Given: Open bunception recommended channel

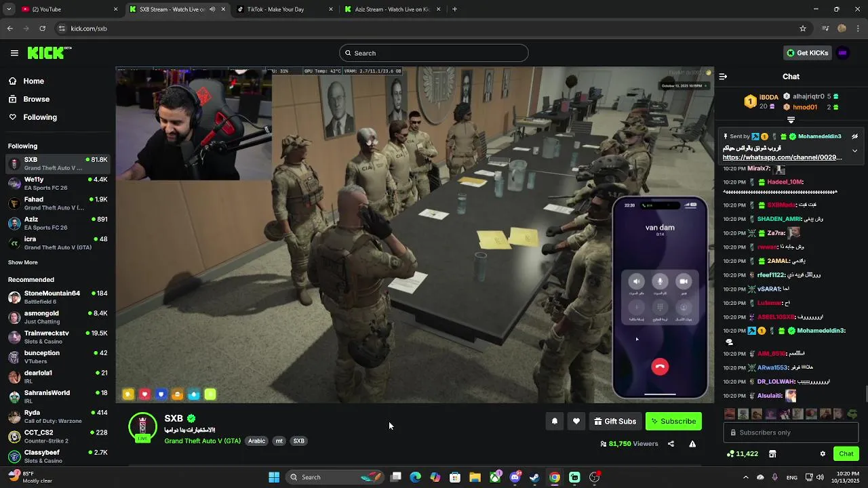Looking at the screenshot, I should pyautogui.click(x=58, y=357).
